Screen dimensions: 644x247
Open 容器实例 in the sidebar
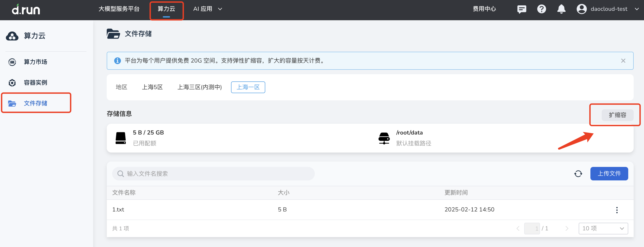click(35, 83)
